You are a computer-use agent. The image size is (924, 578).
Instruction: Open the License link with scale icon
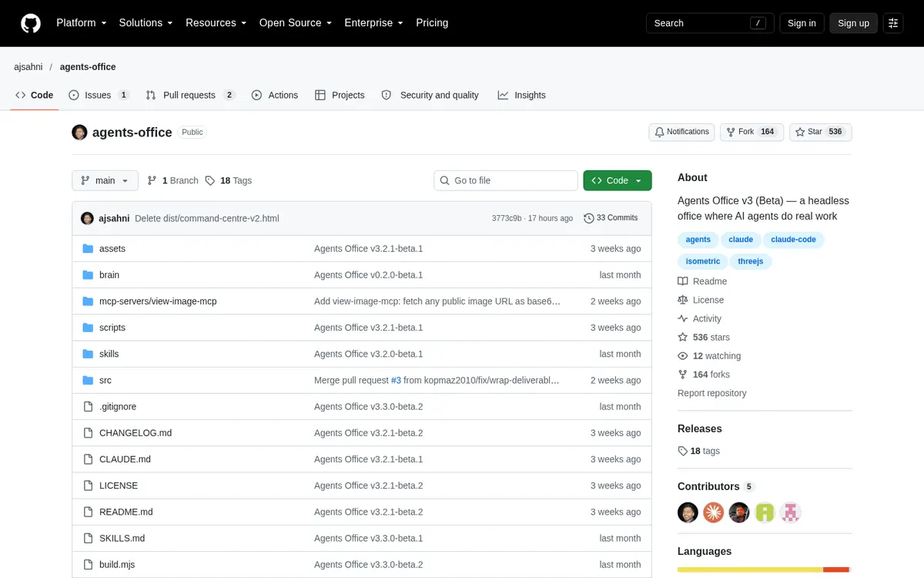point(701,300)
